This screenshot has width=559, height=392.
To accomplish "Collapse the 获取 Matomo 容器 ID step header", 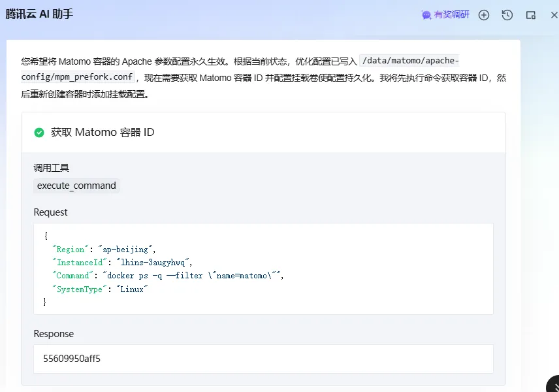I will coord(263,133).
